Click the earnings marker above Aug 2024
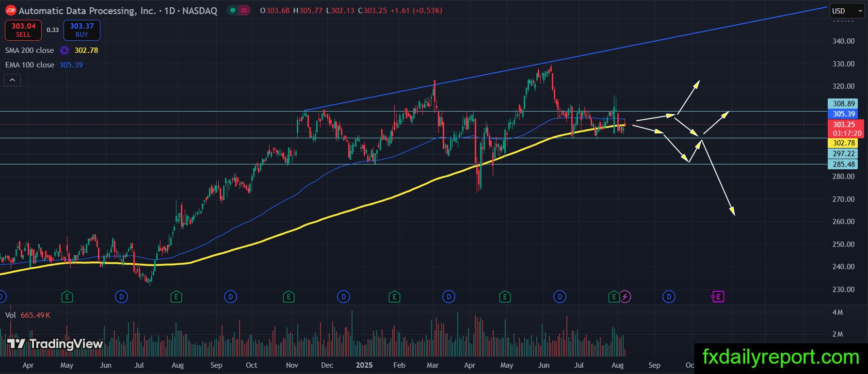 (176, 296)
